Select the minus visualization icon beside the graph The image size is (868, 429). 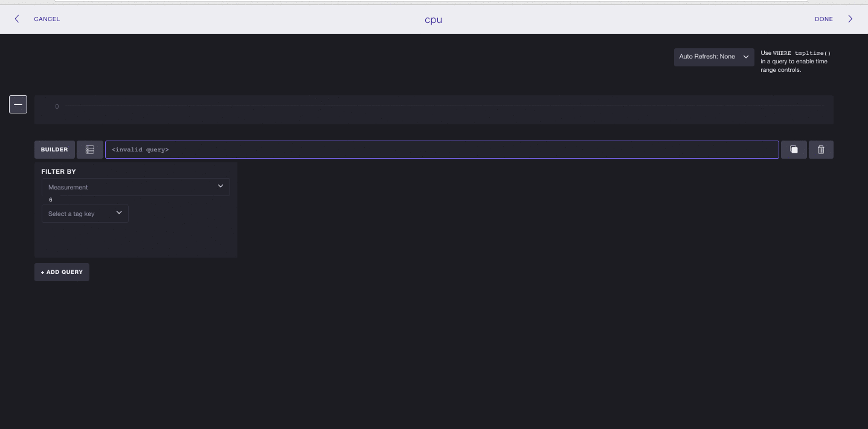(x=18, y=104)
